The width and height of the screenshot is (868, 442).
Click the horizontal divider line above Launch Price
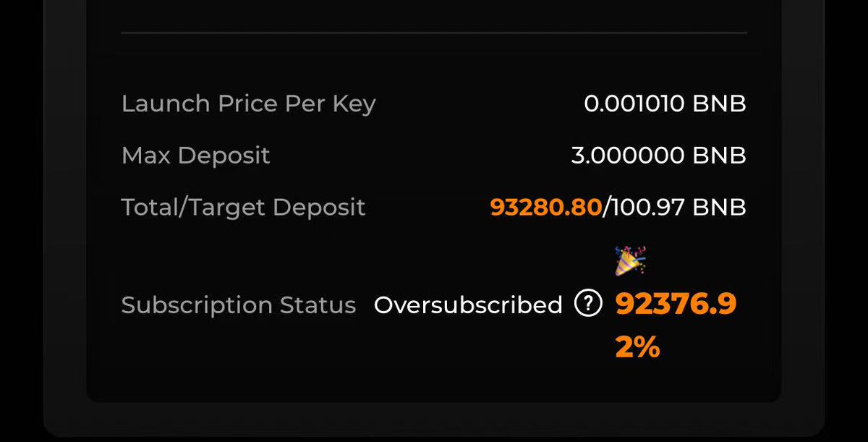(x=434, y=33)
